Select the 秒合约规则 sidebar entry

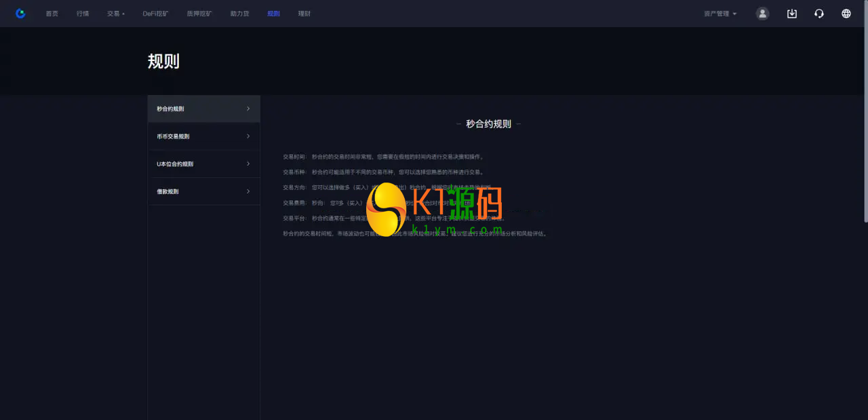coord(204,109)
